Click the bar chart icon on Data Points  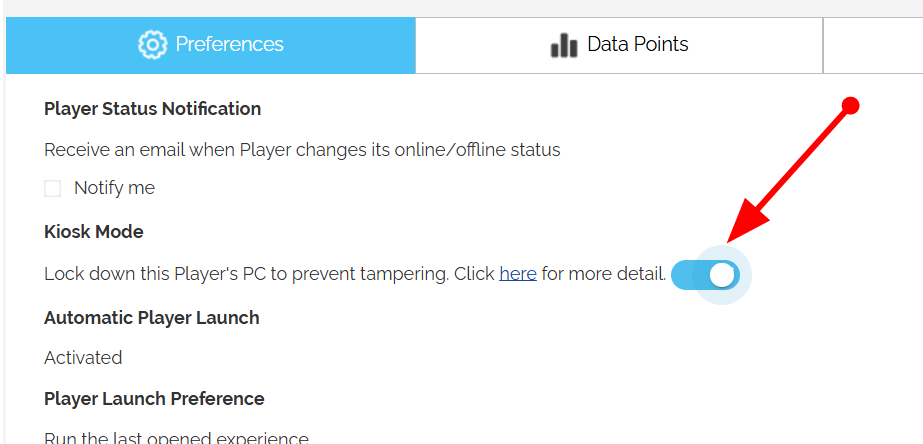(x=564, y=45)
